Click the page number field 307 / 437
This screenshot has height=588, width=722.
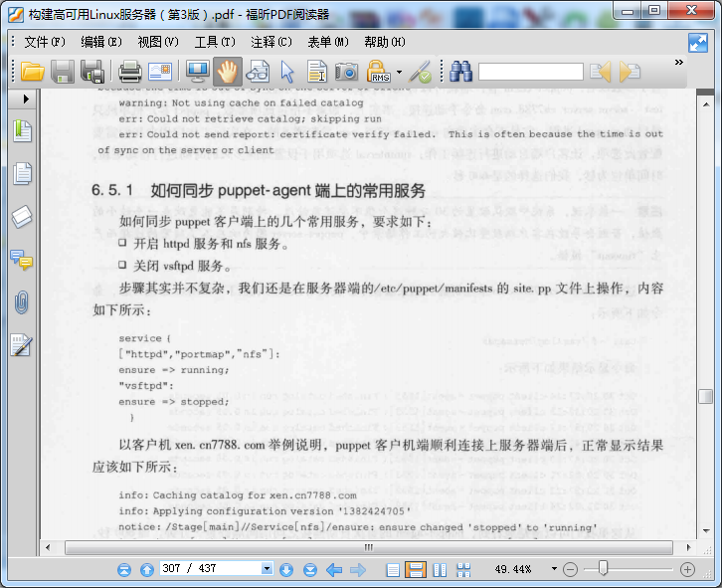(210, 569)
